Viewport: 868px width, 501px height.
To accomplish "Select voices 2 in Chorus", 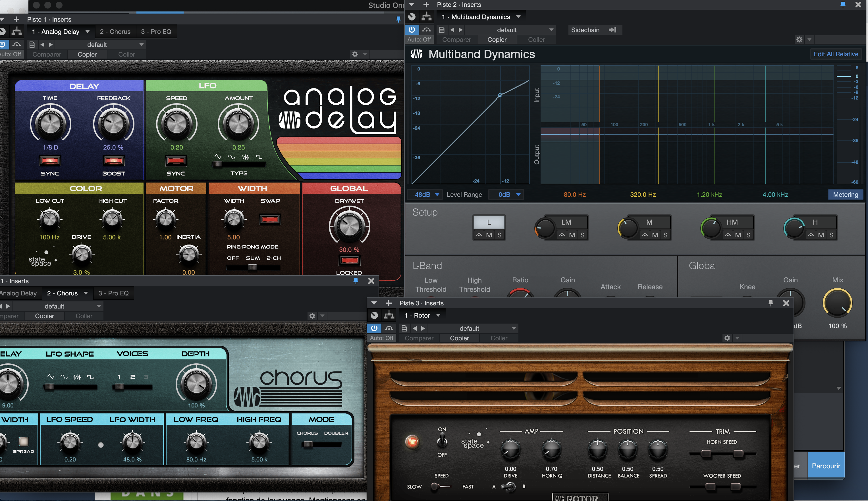I will click(x=132, y=377).
